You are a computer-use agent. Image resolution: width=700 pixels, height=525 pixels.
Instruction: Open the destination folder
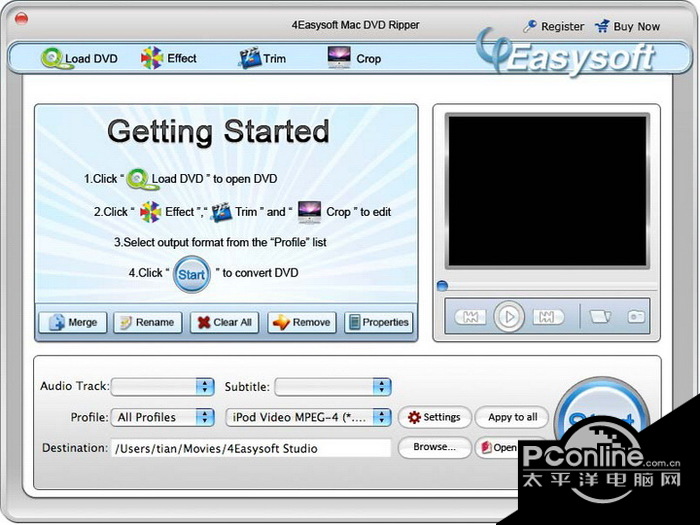[499, 447]
